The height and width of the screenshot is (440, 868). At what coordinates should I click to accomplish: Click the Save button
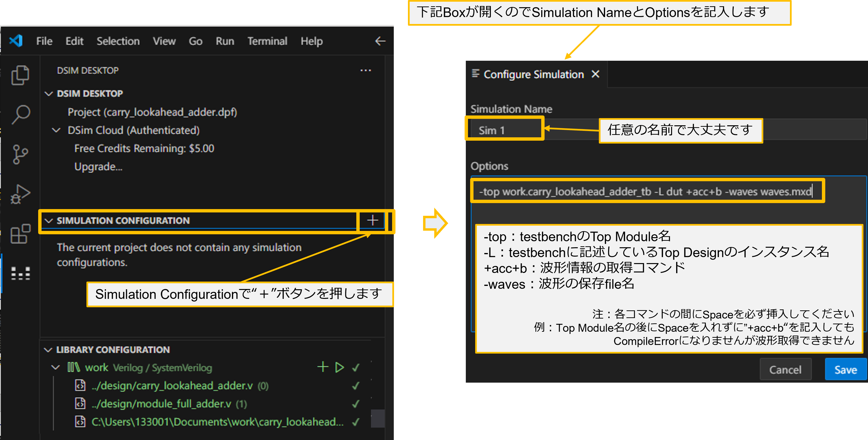(x=846, y=370)
